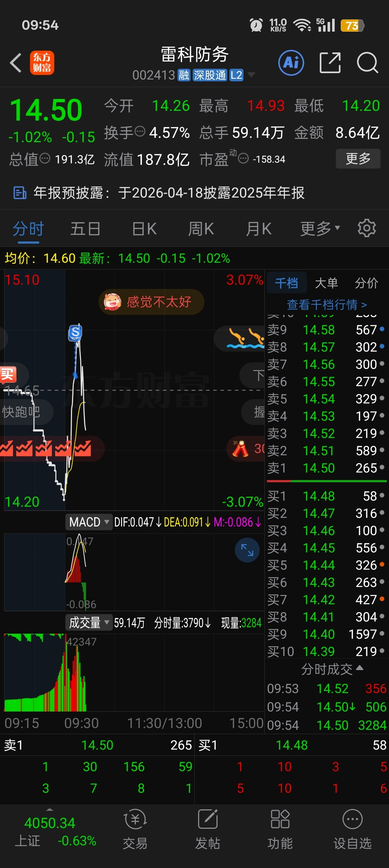
Task: Select the 千档 order book tab
Action: coord(287,283)
